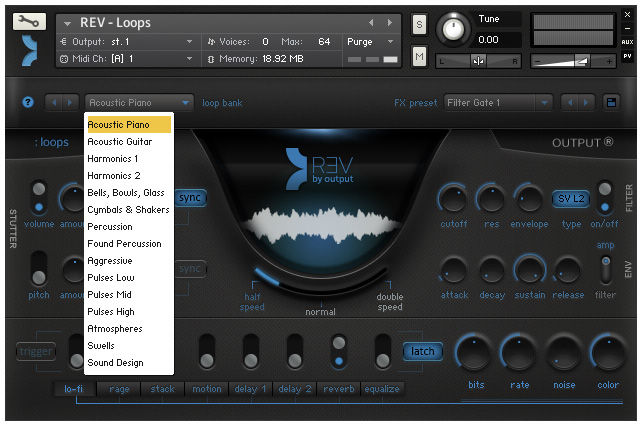Open the AUX sends panel
Viewport: 642px width, 426px height.
click(627, 42)
